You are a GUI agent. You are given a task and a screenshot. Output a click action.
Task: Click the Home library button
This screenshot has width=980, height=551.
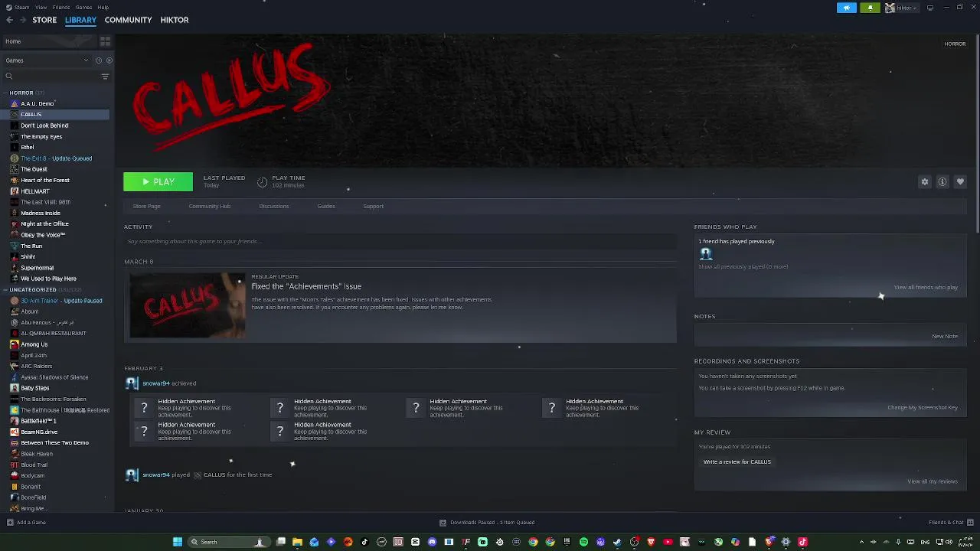48,41
